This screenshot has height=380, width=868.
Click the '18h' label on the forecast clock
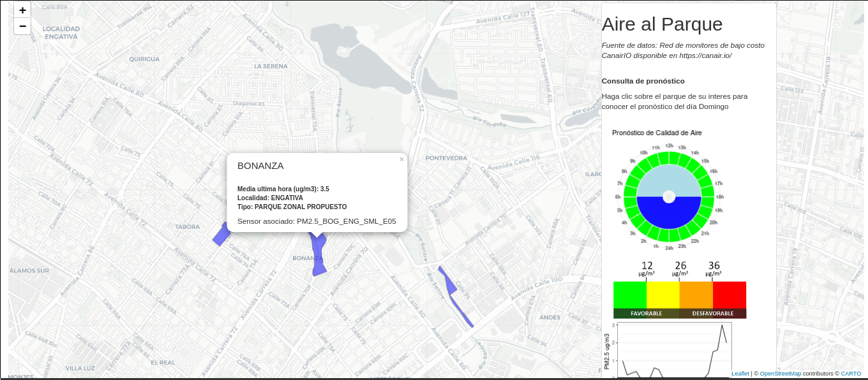pyautogui.click(x=720, y=197)
